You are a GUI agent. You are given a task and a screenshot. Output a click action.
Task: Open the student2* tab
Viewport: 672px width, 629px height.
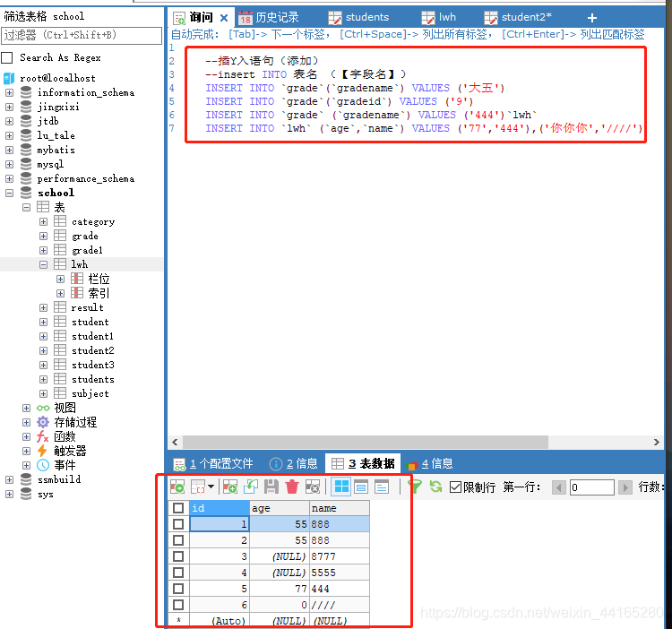point(518,18)
